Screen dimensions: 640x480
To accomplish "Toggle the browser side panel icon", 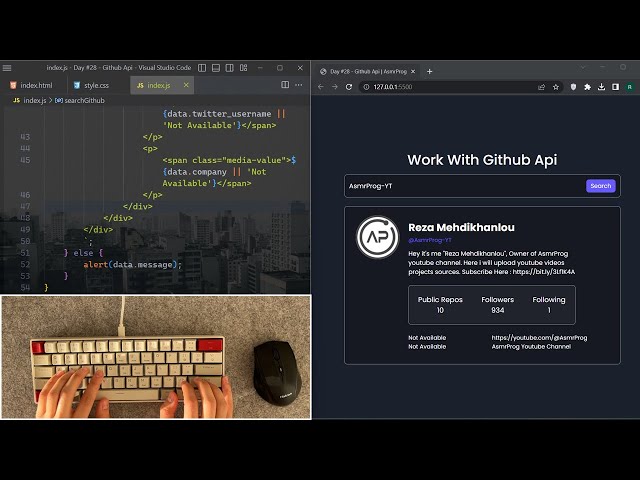I will pos(616,87).
